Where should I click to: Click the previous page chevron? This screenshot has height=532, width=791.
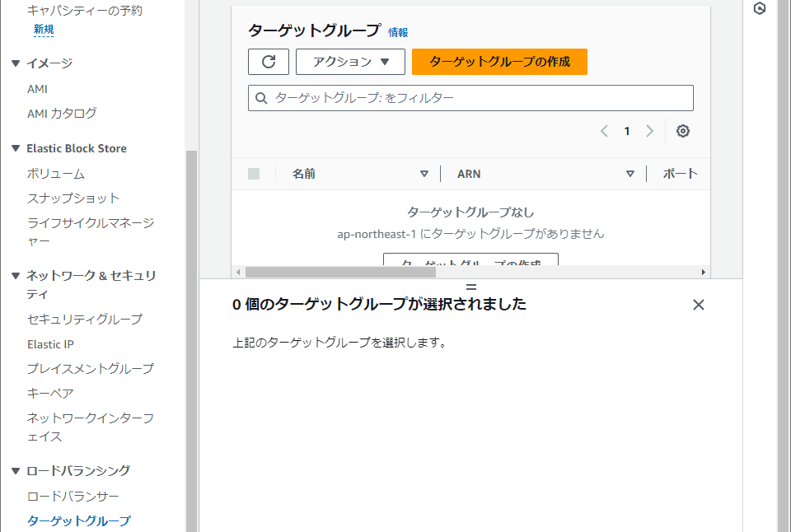coord(603,130)
